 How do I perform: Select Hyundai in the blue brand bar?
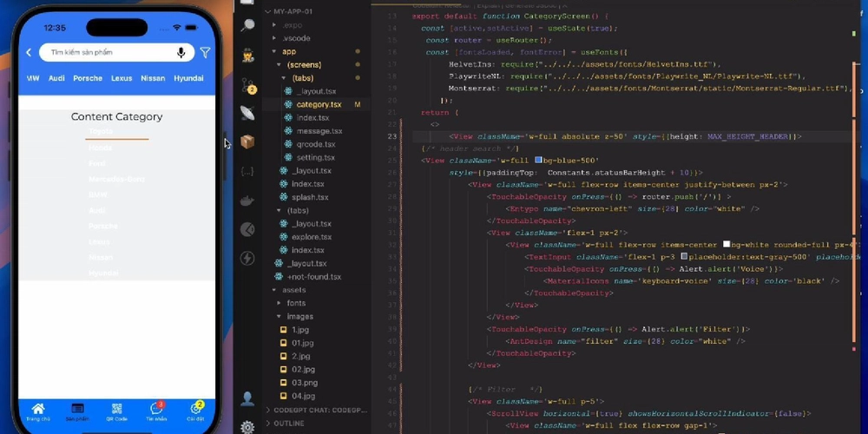click(188, 79)
